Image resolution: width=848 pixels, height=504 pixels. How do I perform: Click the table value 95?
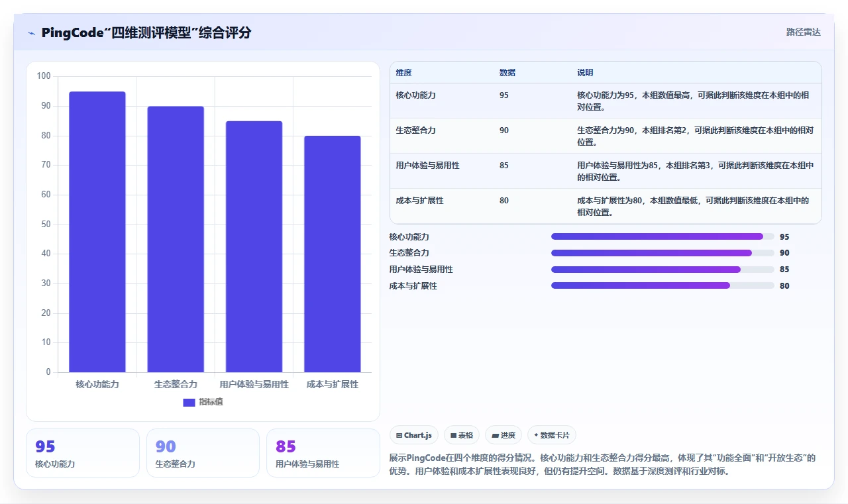click(504, 95)
